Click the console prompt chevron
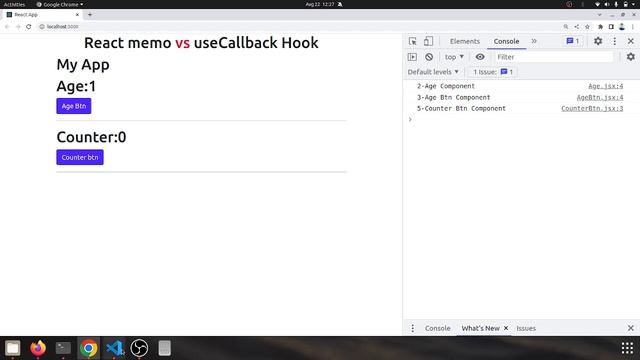The image size is (640, 360). click(x=410, y=119)
